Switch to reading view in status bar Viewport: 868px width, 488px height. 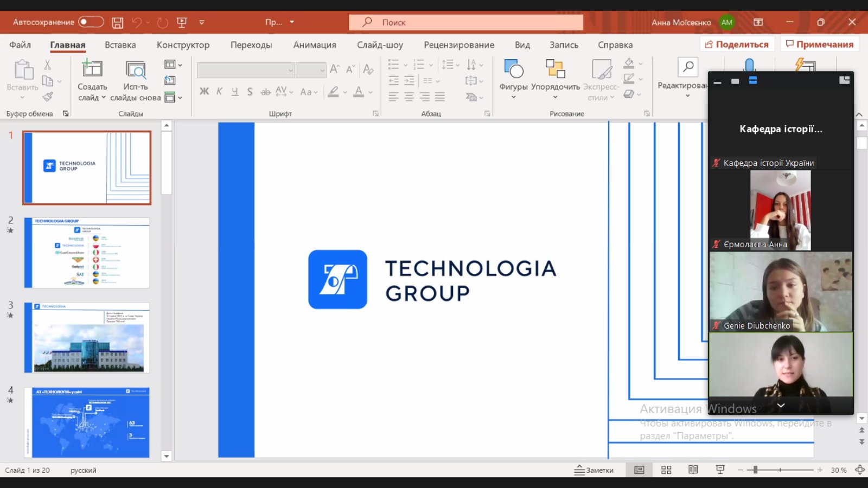[x=693, y=470]
